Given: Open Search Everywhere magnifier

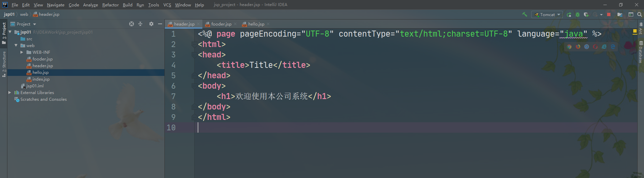Looking at the screenshot, I should tap(640, 14).
